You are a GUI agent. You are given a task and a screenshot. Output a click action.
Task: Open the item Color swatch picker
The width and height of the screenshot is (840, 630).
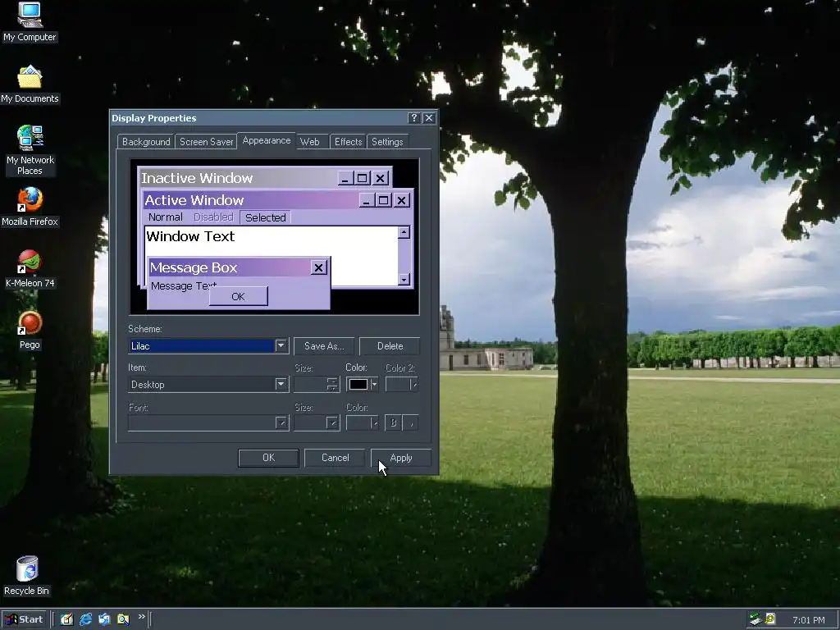point(362,384)
